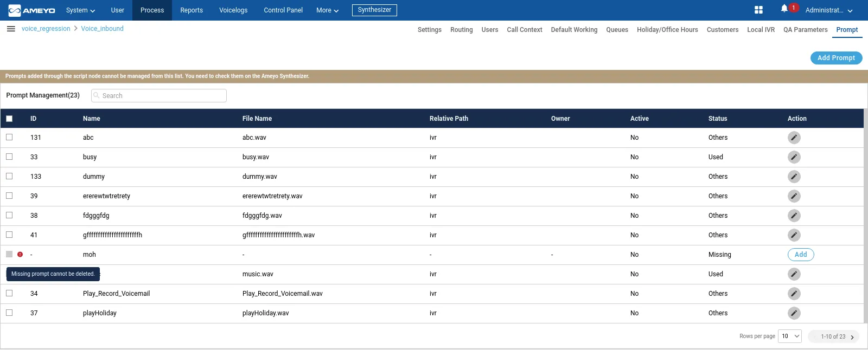Open the rows per page dropdown

click(790, 336)
